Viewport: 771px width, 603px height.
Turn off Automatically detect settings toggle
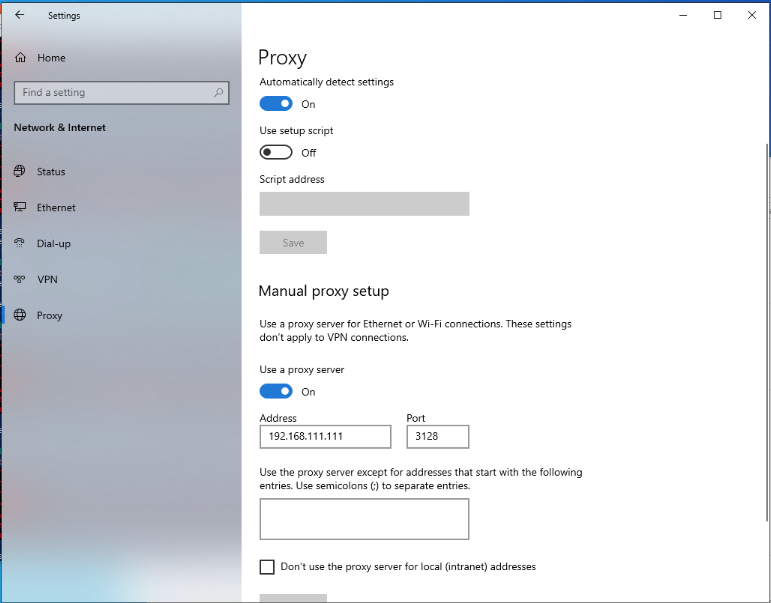pyautogui.click(x=276, y=104)
